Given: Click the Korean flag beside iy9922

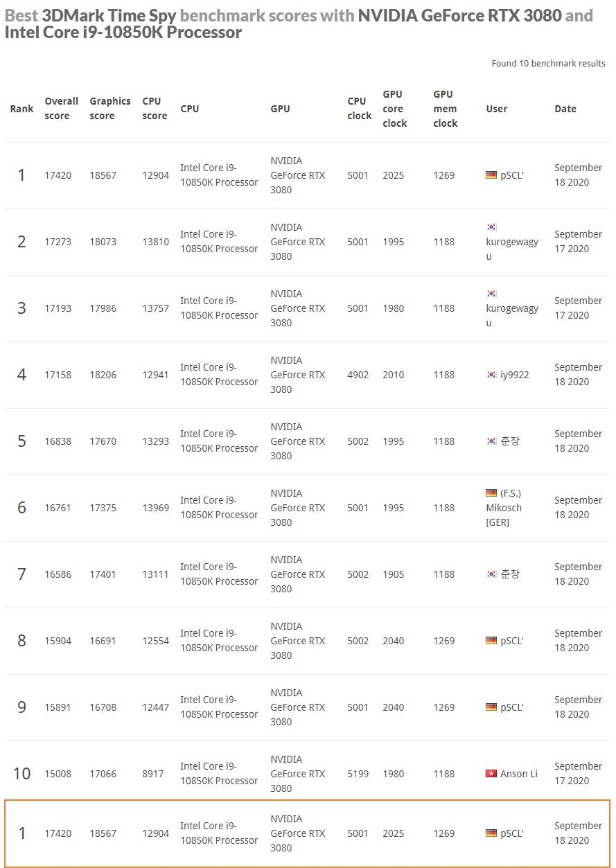Looking at the screenshot, I should 491,375.
